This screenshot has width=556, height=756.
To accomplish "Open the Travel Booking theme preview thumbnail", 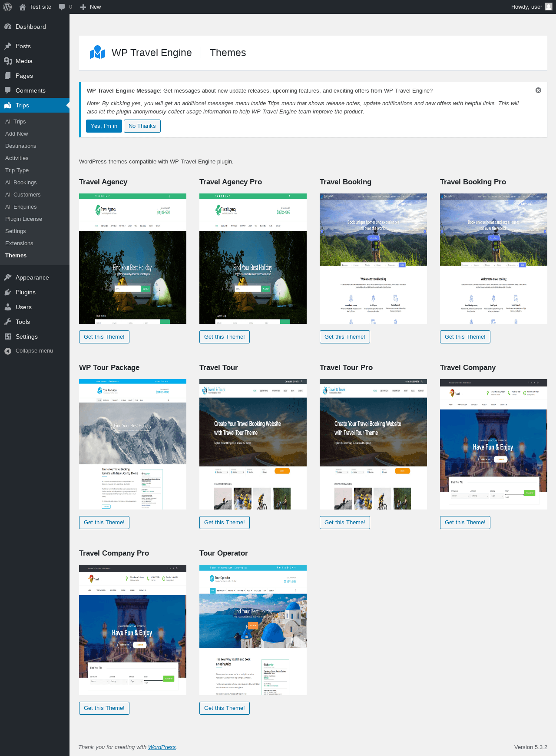I will [373, 259].
